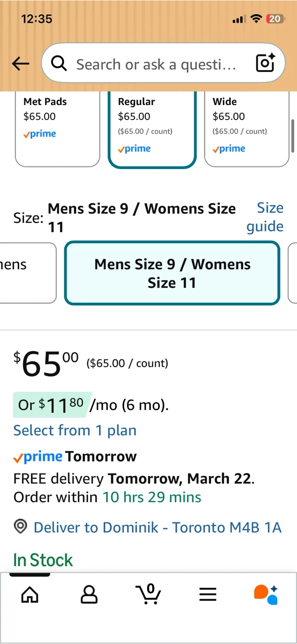This screenshot has height=644, width=297.
Task: Tap the $11.80 monthly payment offer
Action: tap(52, 405)
